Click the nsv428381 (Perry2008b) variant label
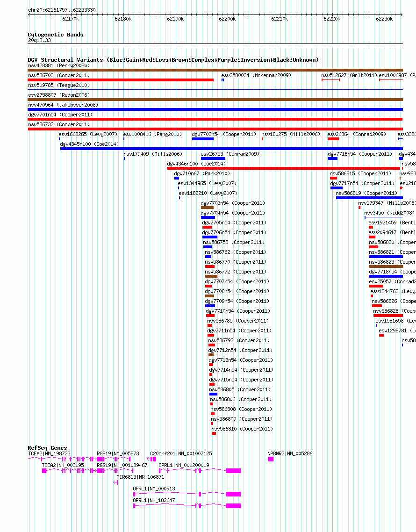The image size is (416, 532). 59,65
